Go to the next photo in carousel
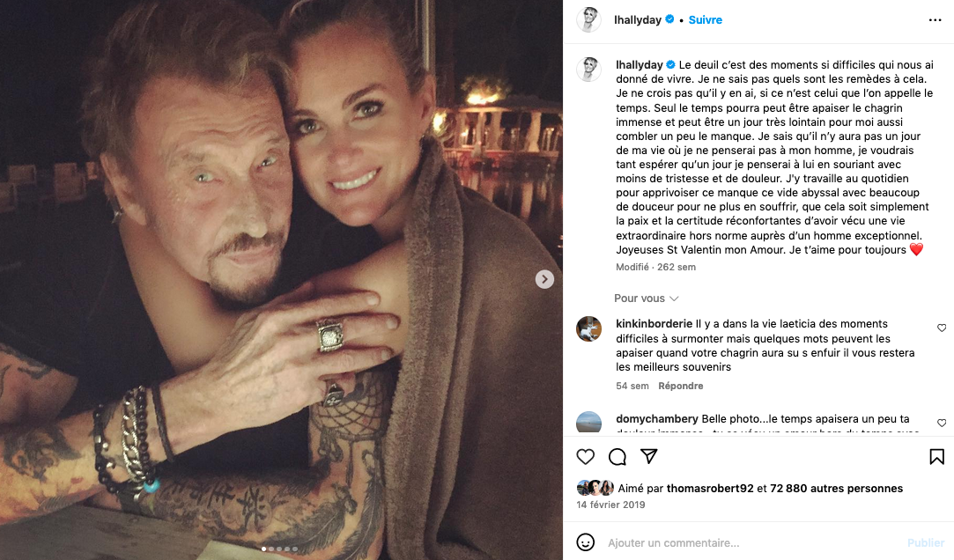Screen dimensions: 954x560 tap(545, 279)
